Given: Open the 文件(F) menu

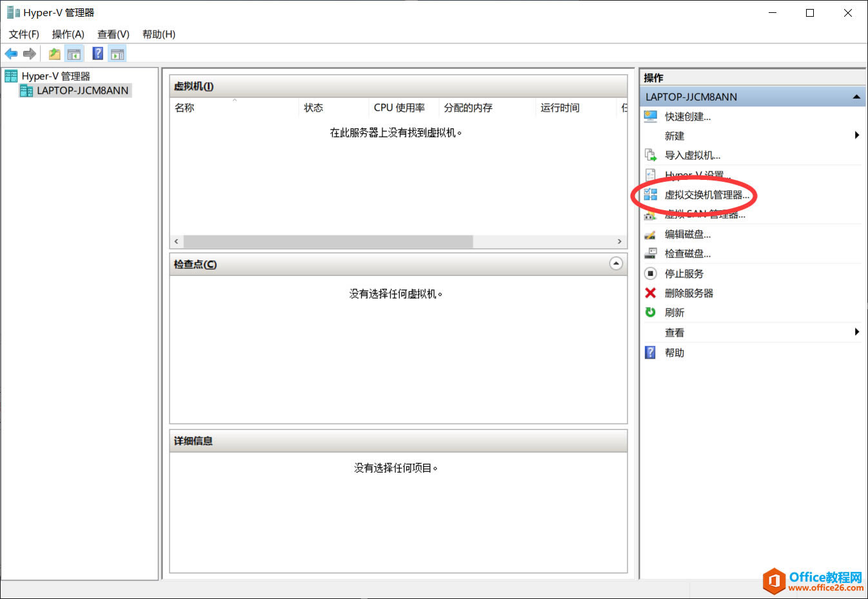Looking at the screenshot, I should tap(24, 34).
